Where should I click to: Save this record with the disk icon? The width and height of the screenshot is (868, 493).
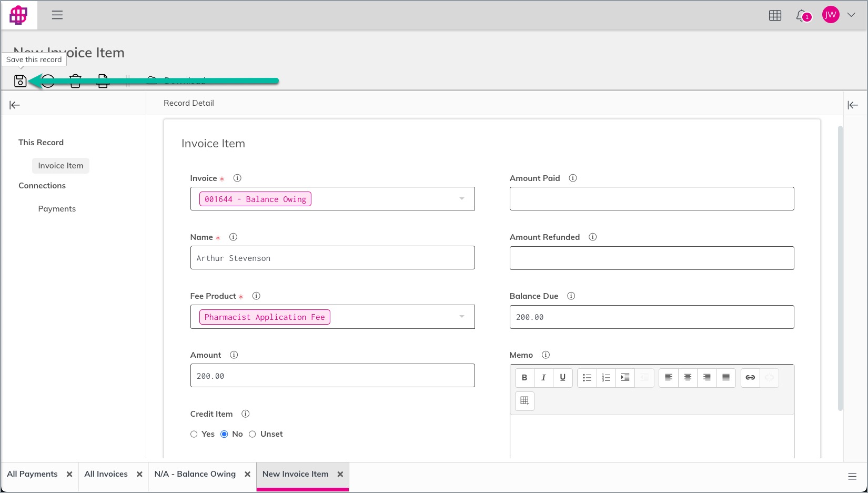pos(20,81)
